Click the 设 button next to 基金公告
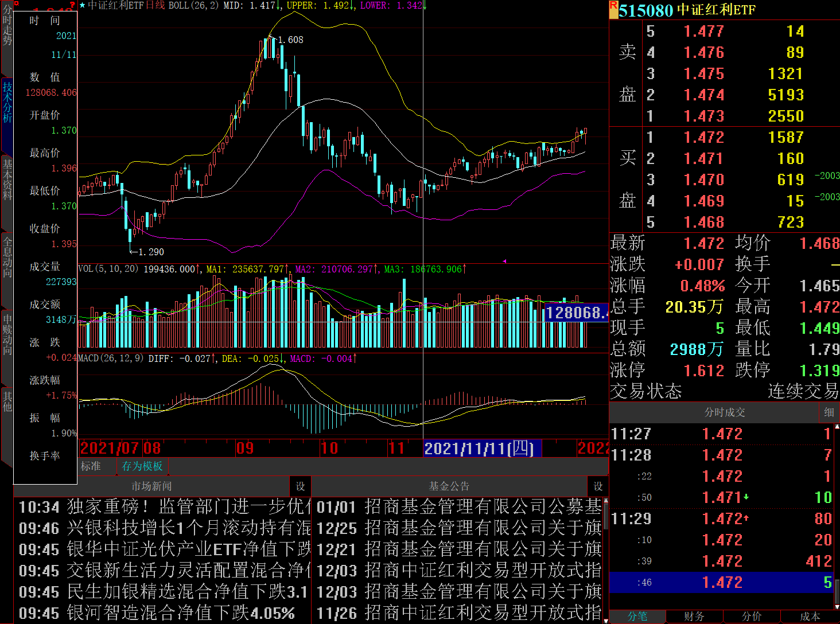Image resolution: width=840 pixels, height=624 pixels. click(x=598, y=486)
